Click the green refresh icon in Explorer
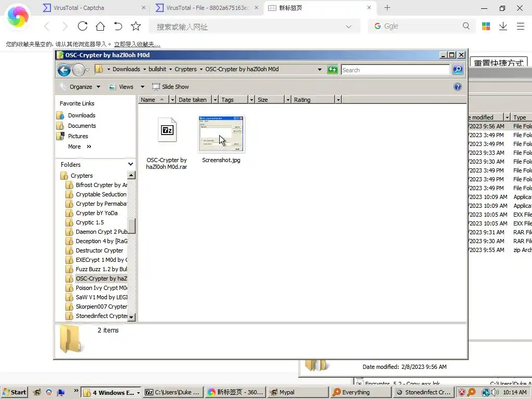Viewport: 532px width, 399px height. pyautogui.click(x=332, y=70)
